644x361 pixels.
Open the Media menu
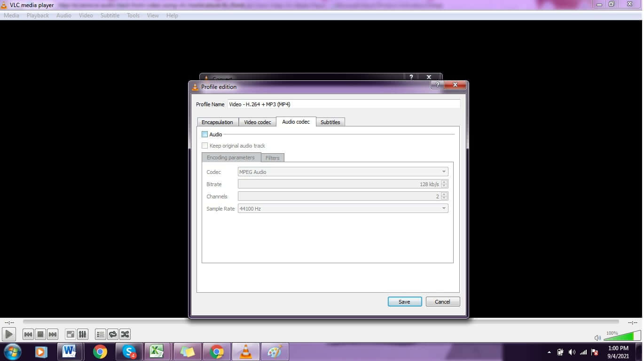click(11, 16)
